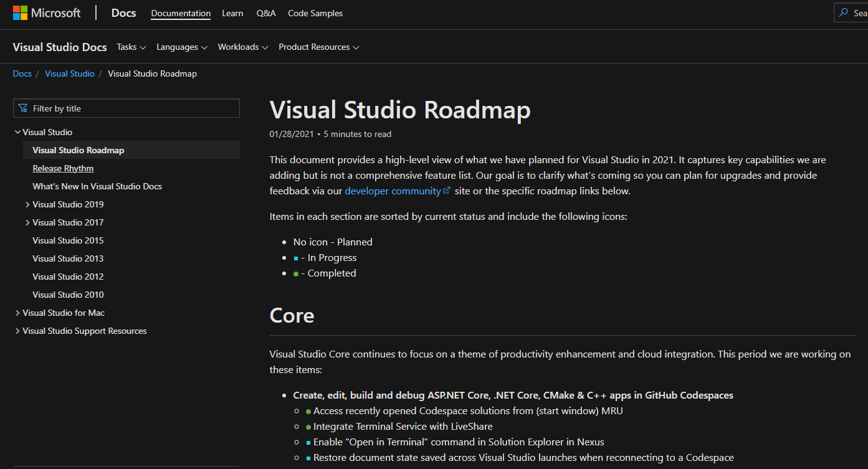This screenshot has height=469, width=868.
Task: Click the Core section heading
Action: coord(292,315)
